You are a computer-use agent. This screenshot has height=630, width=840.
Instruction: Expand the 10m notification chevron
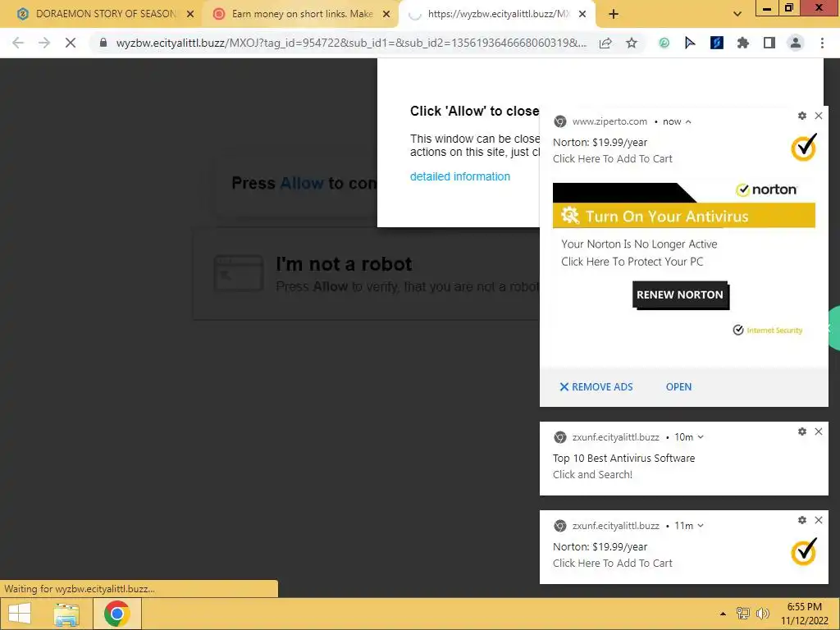coord(701,437)
